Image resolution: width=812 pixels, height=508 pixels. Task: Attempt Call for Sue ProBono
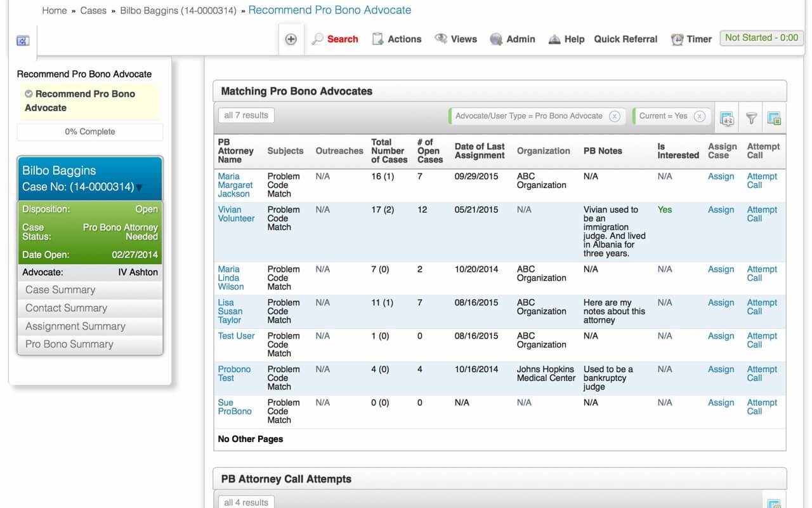tap(762, 406)
